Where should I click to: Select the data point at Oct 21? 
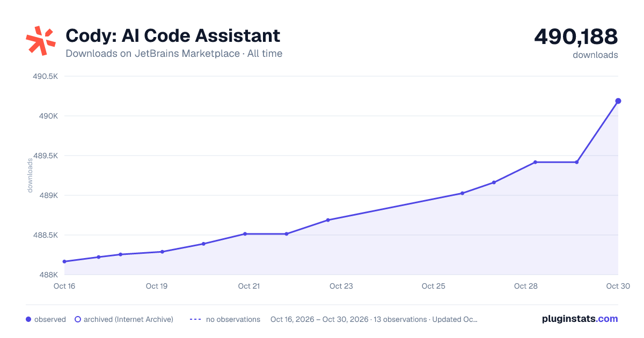245,234
